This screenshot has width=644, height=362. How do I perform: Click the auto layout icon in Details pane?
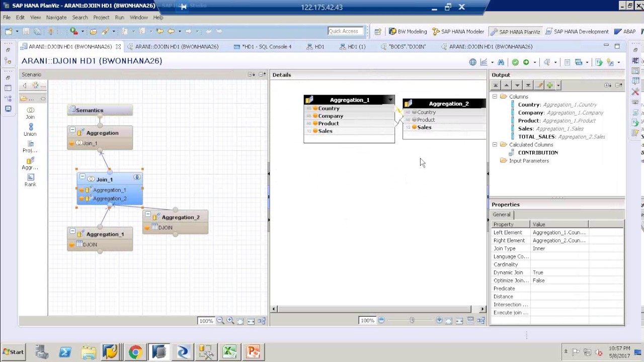481,320
